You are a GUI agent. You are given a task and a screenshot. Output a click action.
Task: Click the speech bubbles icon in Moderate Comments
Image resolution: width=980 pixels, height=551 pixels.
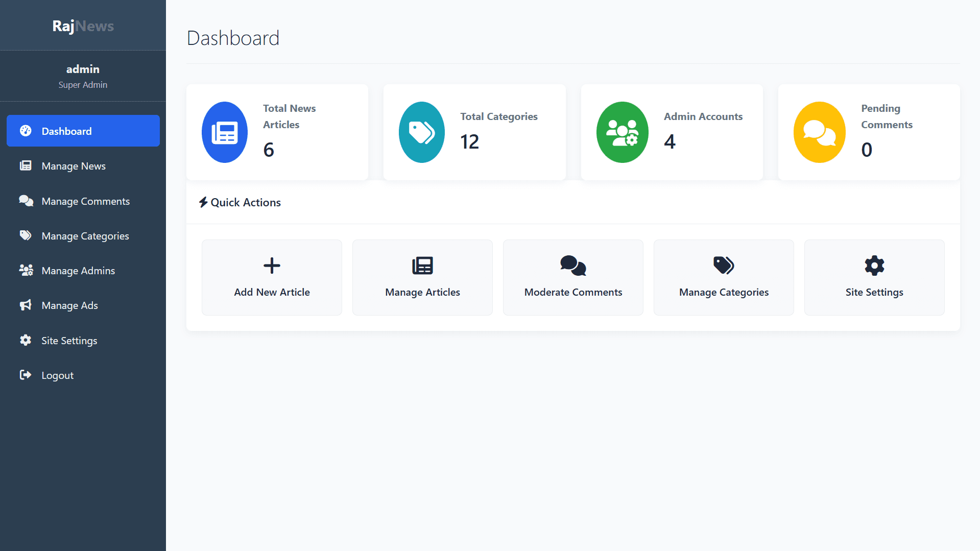point(573,266)
